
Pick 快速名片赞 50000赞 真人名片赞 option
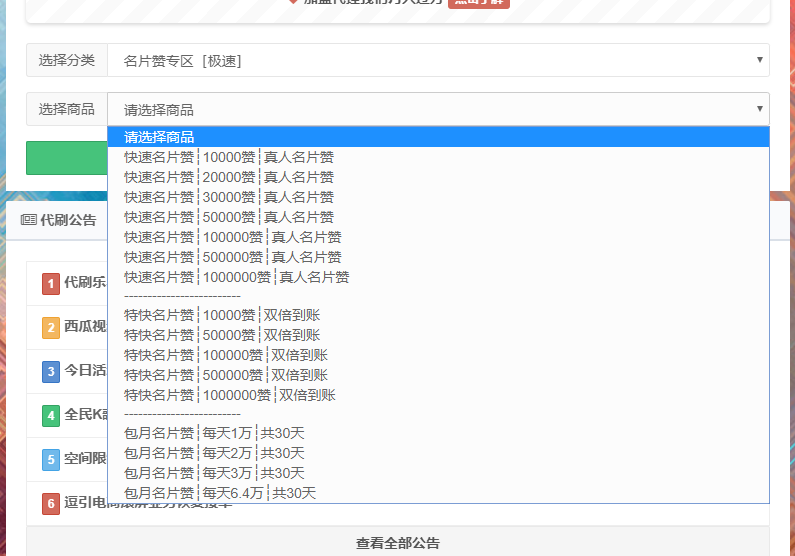pos(229,217)
